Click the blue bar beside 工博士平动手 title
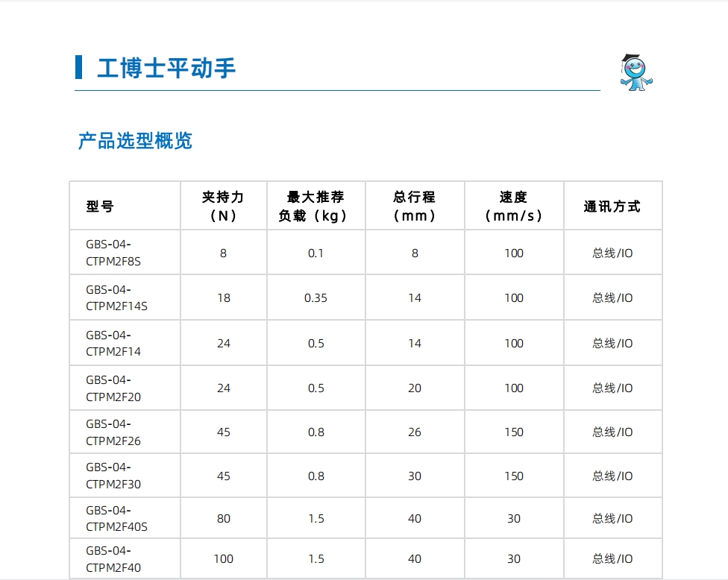The image size is (728, 580). (x=78, y=67)
